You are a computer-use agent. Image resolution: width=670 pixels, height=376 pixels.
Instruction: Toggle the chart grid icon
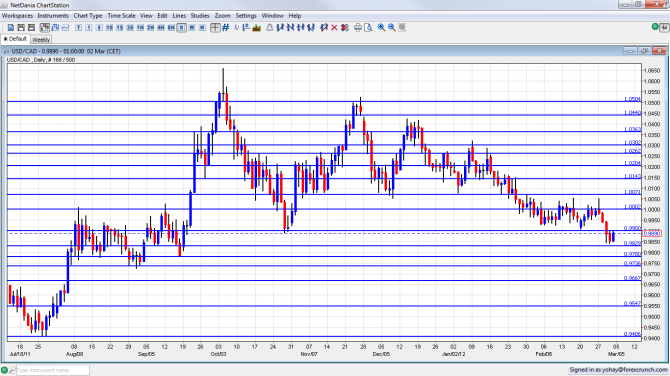(x=226, y=28)
